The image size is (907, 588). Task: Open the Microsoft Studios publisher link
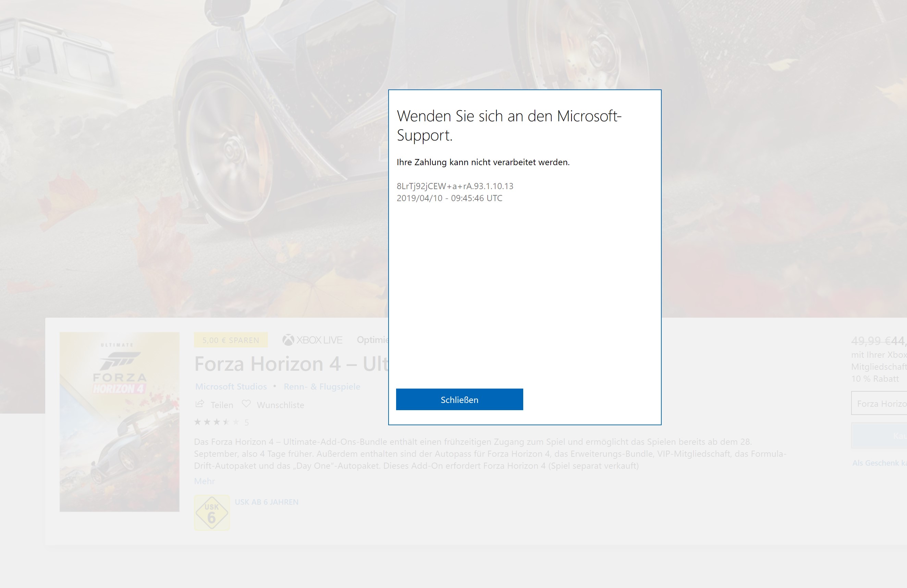[x=231, y=387]
